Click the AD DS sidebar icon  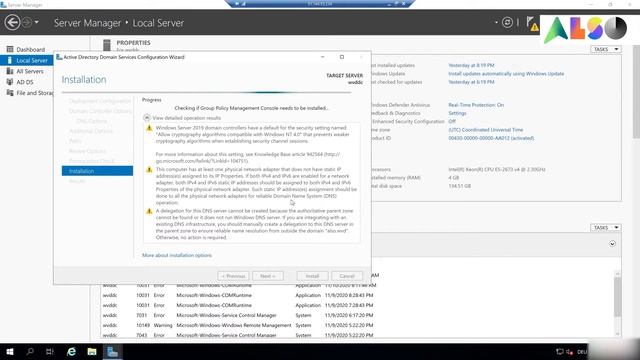[10, 82]
